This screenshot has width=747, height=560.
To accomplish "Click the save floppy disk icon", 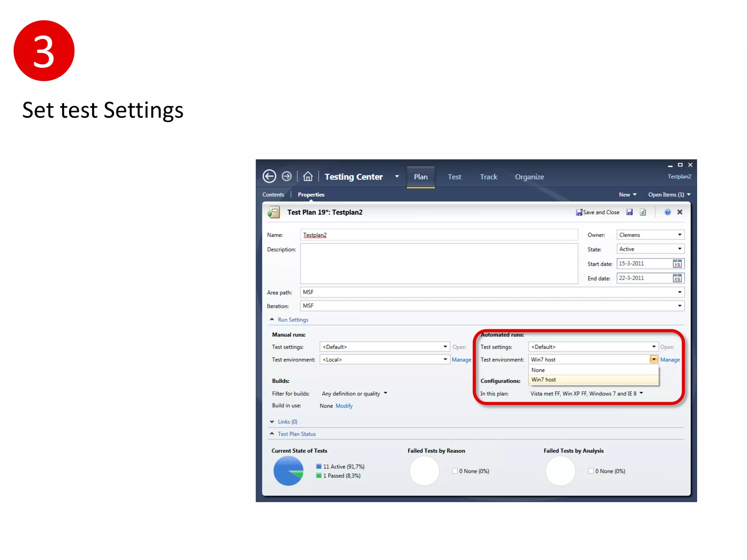I will point(630,212).
